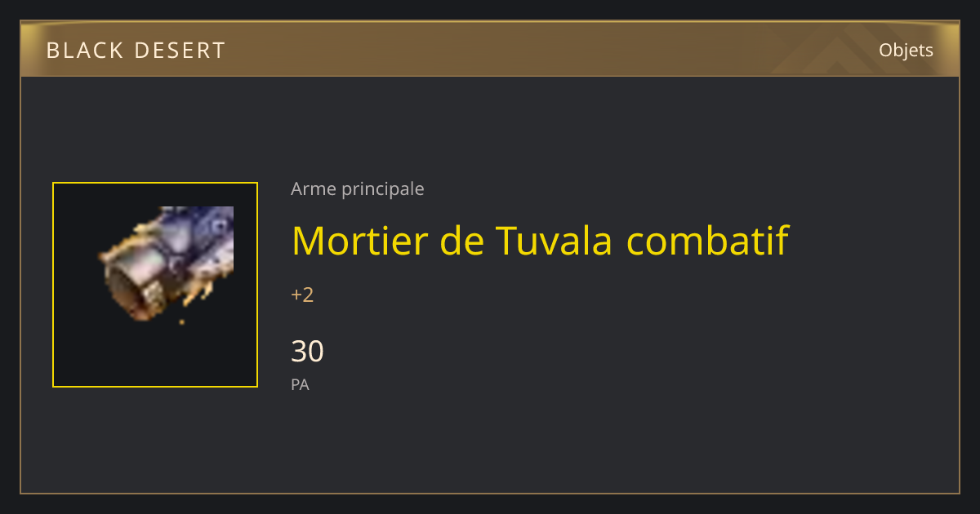Screen dimensions: 980x514
Task: Click the 30 attack value
Action: pyautogui.click(x=307, y=352)
